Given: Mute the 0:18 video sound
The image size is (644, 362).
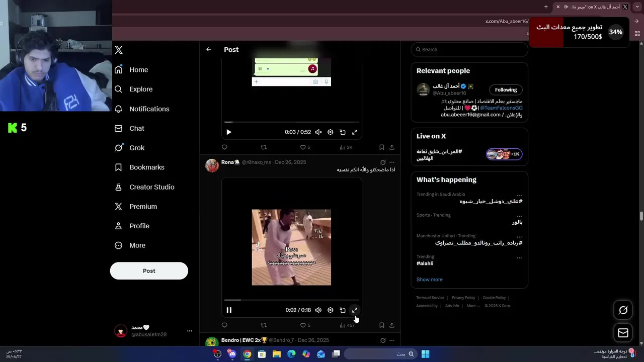Looking at the screenshot, I should (x=318, y=310).
